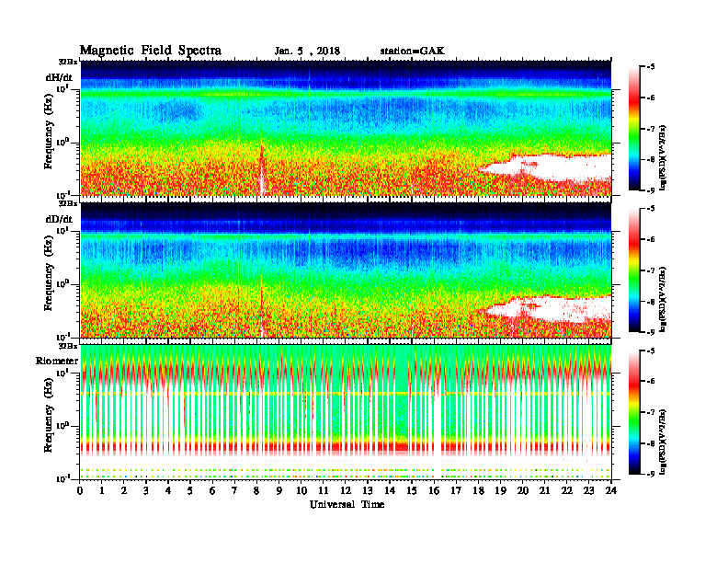Click the "18" hour tick on the time axis
This screenshot has width=728, height=563.
(x=478, y=490)
